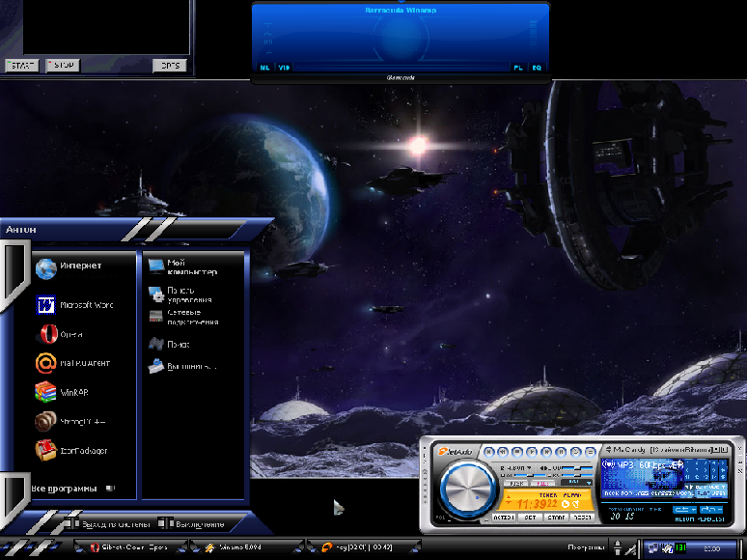Open jetAudio PLAYLIST dropdown button
The image size is (747, 560).
pyautogui.click(x=711, y=510)
